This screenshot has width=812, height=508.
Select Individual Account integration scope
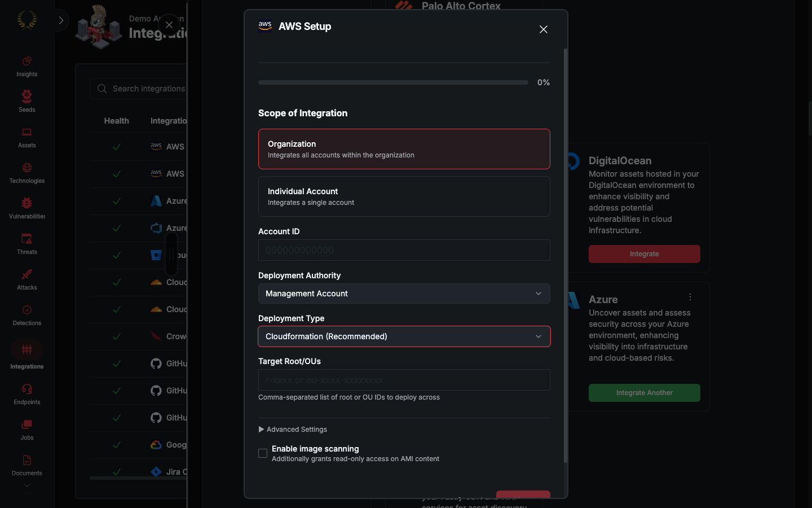[404, 196]
